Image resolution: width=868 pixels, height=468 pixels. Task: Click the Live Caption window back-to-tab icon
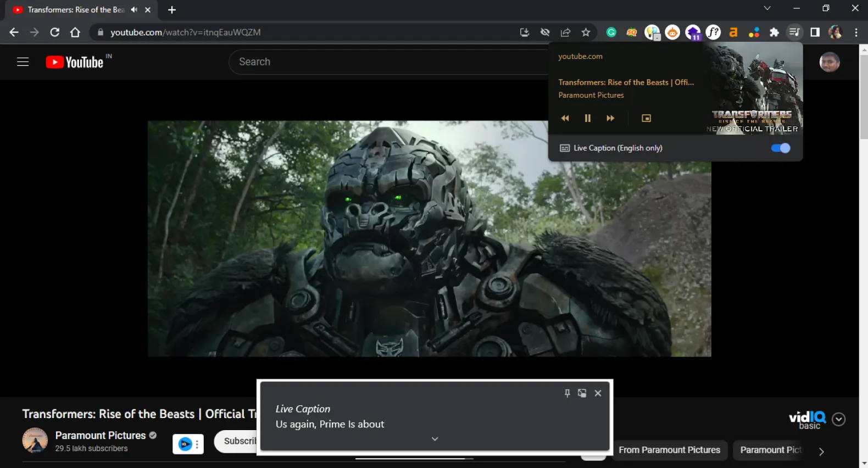[582, 393]
